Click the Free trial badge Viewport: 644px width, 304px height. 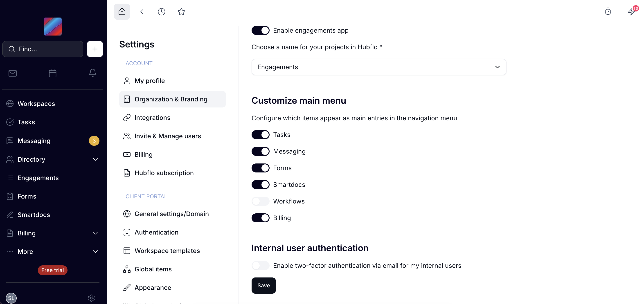click(x=52, y=270)
